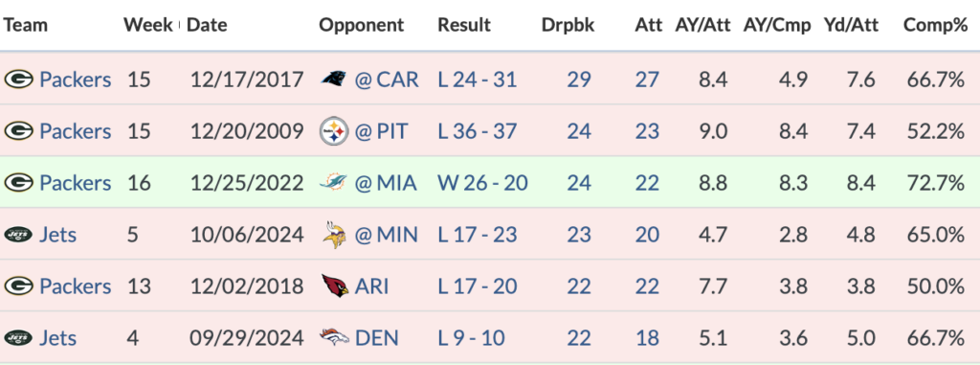Image resolution: width=980 pixels, height=365 pixels.
Task: Open the L 9 - 10 result link
Action: click(472, 338)
